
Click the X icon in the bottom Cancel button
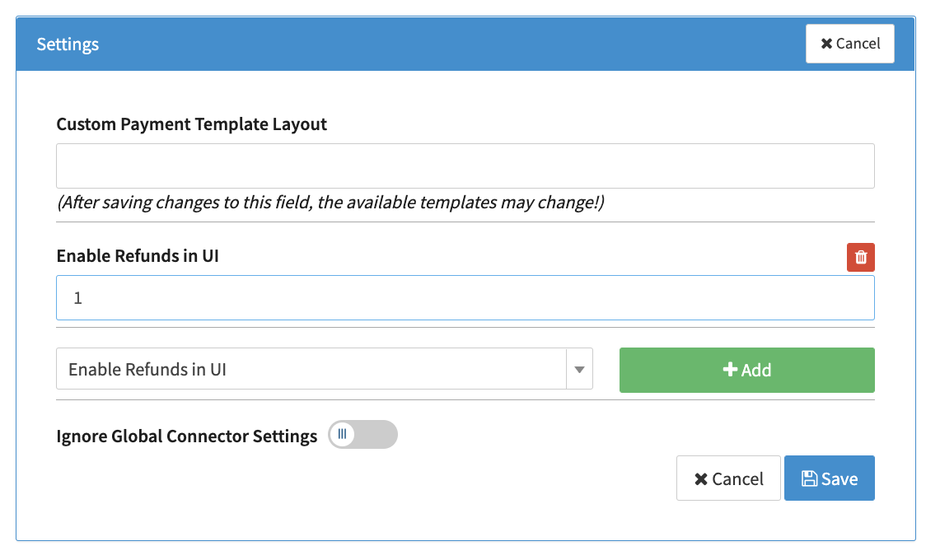coord(701,479)
